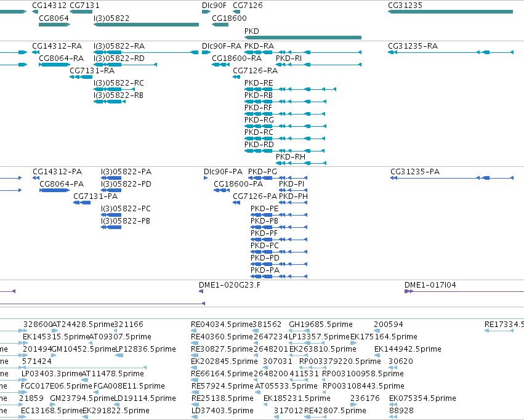Select the l(3)05822-PB protein label

(126, 221)
